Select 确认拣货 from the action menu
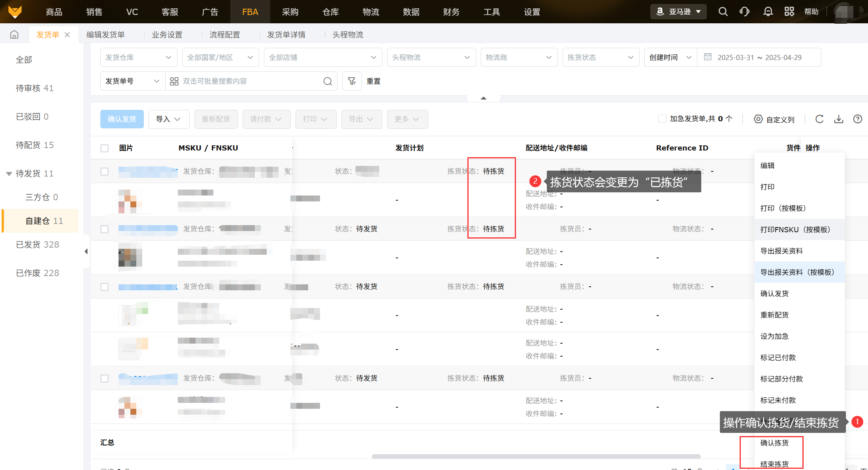 (774, 443)
